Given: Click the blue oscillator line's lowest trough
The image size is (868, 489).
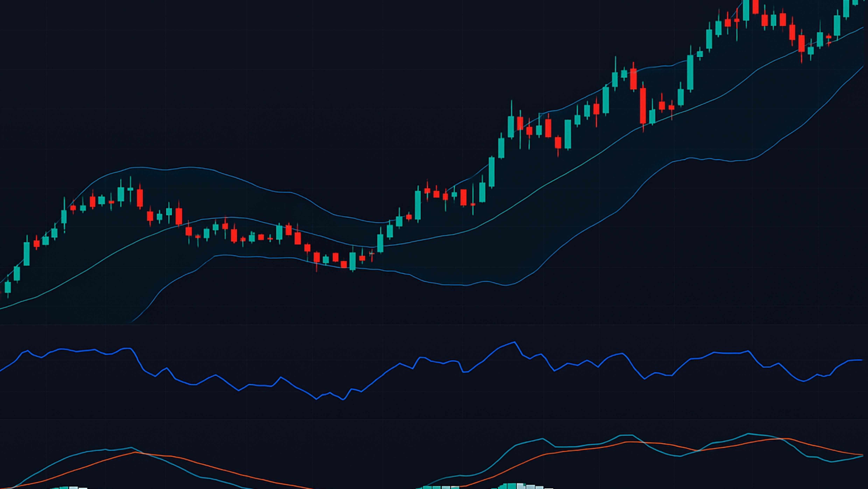Looking at the screenshot, I should coord(343,399).
